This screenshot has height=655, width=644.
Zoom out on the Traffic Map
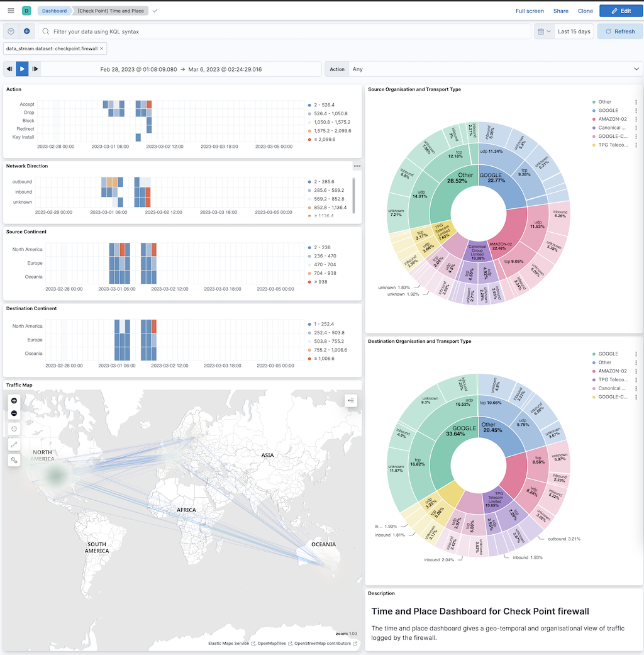click(14, 413)
